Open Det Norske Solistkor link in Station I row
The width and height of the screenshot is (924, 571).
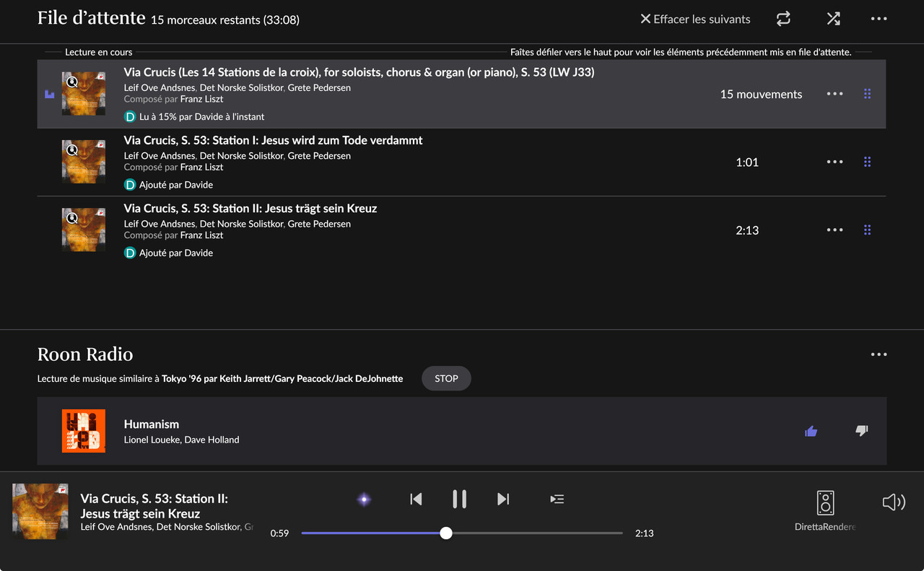coord(242,155)
